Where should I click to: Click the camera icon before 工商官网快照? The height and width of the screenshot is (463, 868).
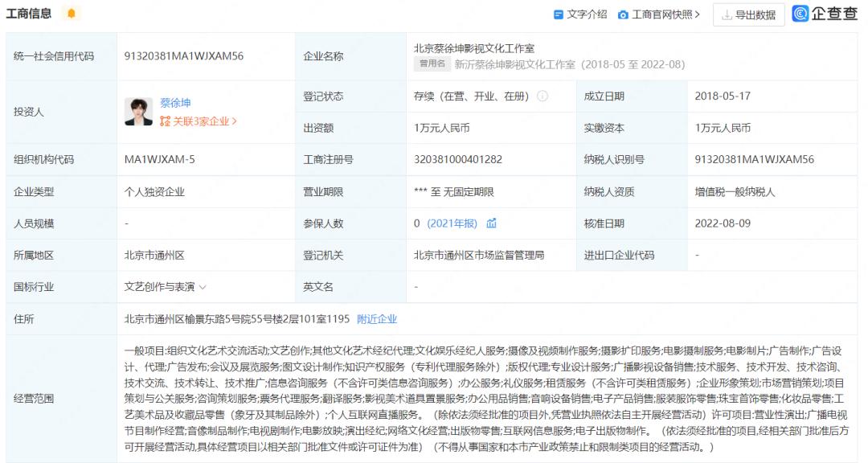(624, 14)
